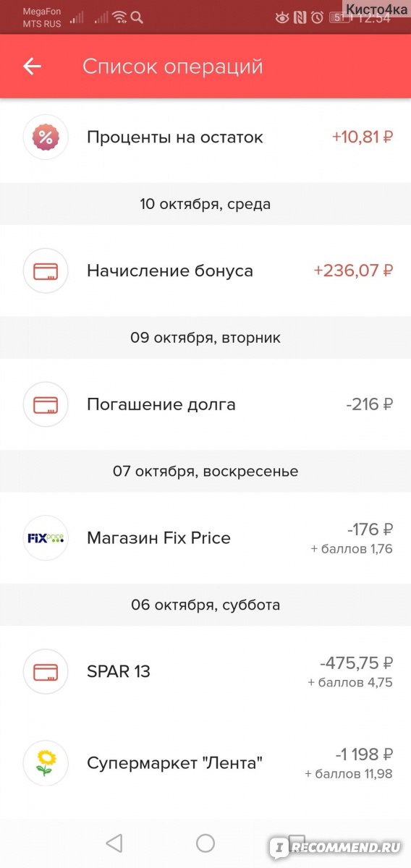This screenshot has height=868, width=411.
Task: Select Погашение долга transaction
Action: click(205, 404)
